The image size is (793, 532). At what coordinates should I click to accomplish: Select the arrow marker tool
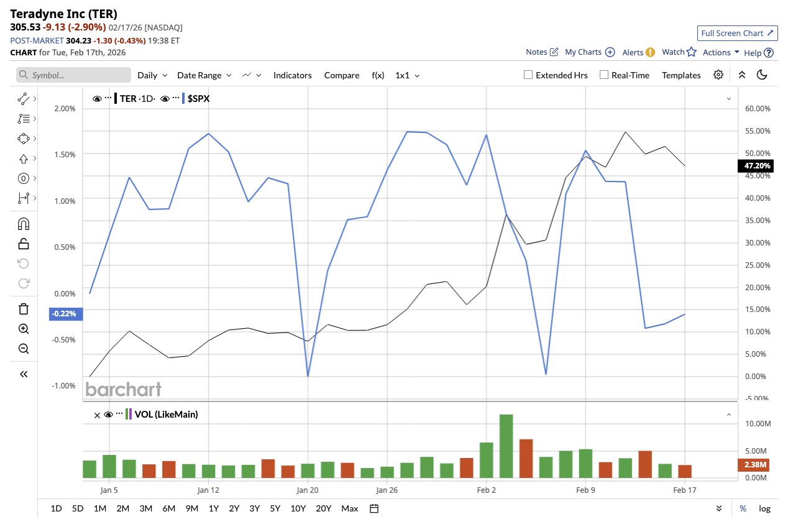click(x=24, y=158)
